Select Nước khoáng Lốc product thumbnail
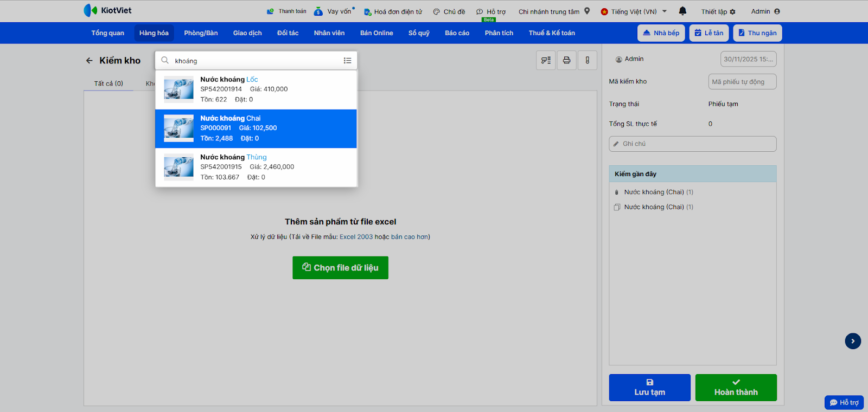This screenshot has height=412, width=868. 178,89
